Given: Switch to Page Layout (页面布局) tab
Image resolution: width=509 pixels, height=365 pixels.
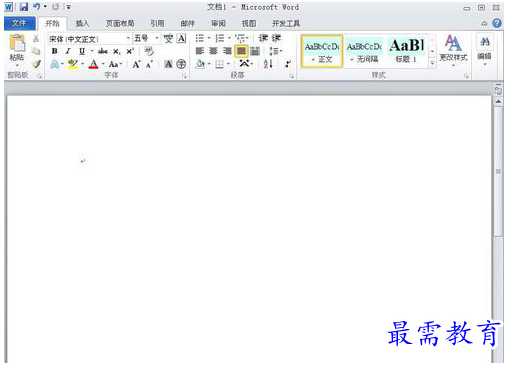Looking at the screenshot, I should 120,23.
